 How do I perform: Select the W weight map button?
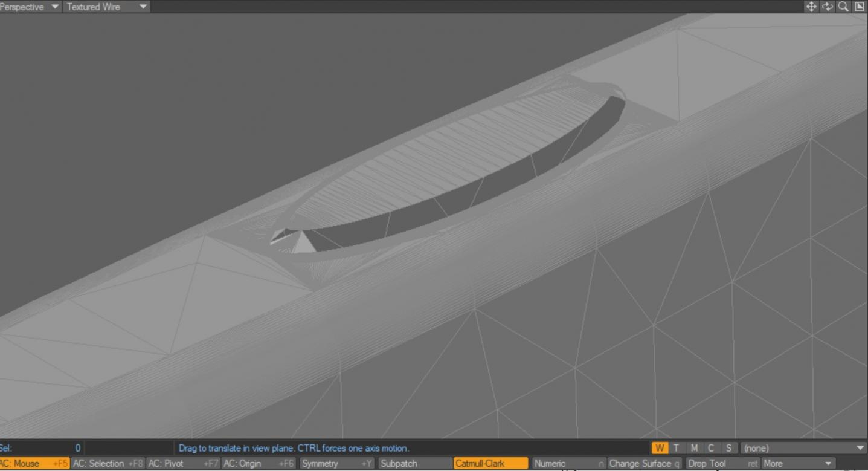tap(660, 448)
